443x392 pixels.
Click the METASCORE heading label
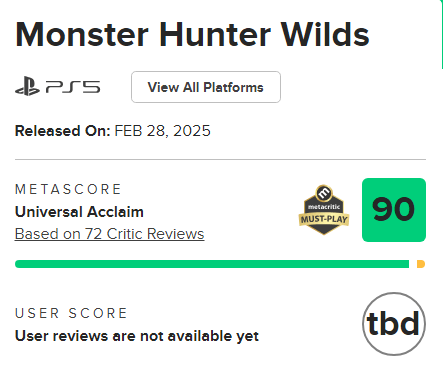(68, 189)
